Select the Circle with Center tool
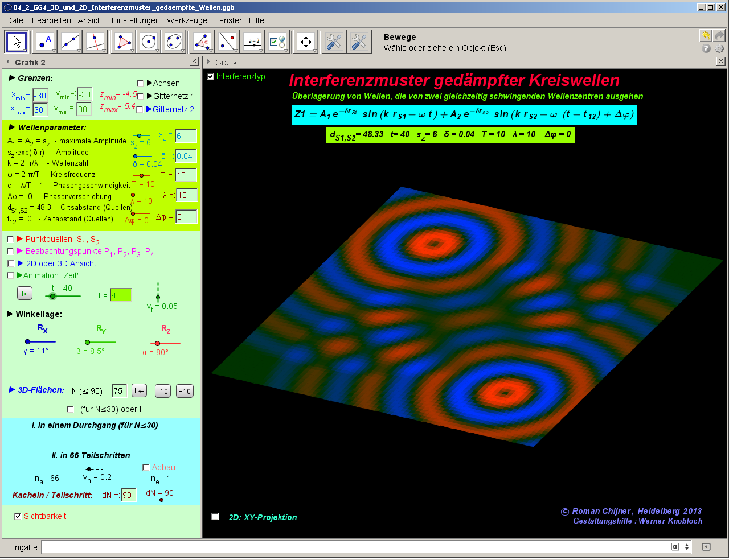Viewport: 729px width, 560px height. (x=149, y=42)
